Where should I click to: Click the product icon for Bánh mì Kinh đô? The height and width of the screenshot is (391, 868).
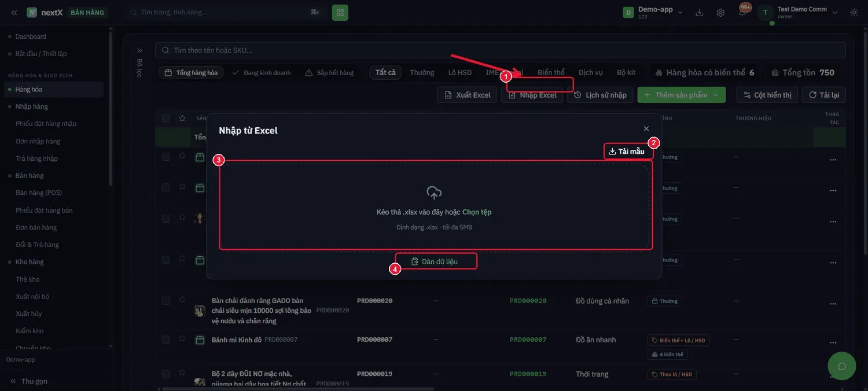(200, 340)
